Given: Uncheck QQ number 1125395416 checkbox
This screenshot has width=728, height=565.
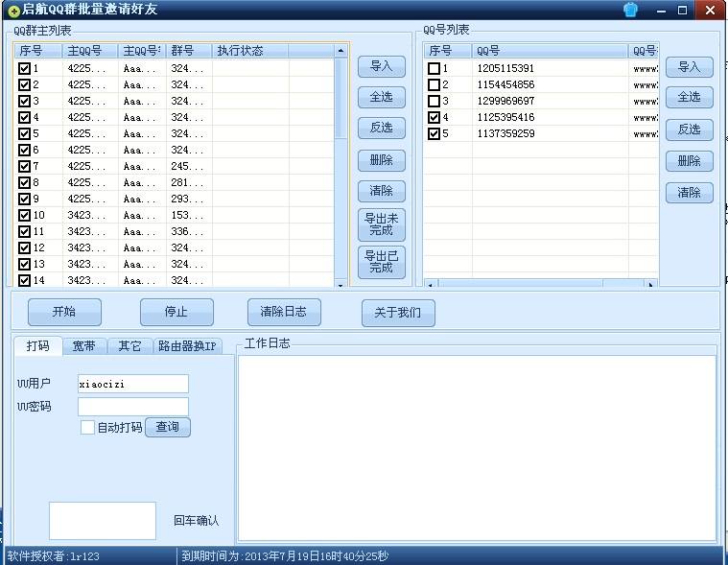Looking at the screenshot, I should coord(434,117).
